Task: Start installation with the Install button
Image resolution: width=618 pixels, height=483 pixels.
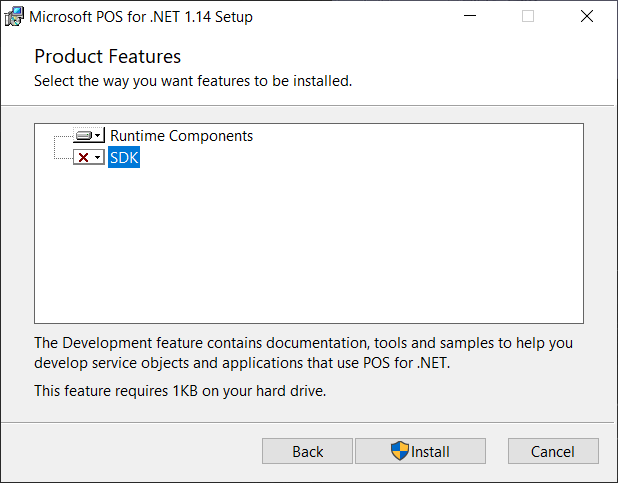Action: click(420, 451)
